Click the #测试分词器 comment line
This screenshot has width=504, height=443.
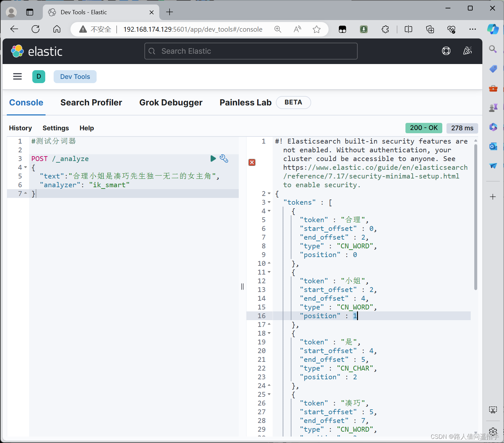(x=54, y=141)
